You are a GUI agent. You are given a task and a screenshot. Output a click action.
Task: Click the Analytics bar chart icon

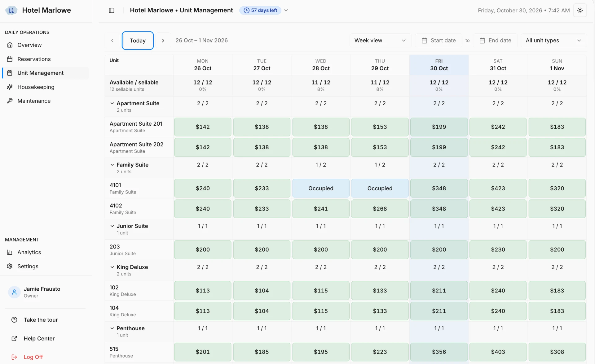click(10, 252)
